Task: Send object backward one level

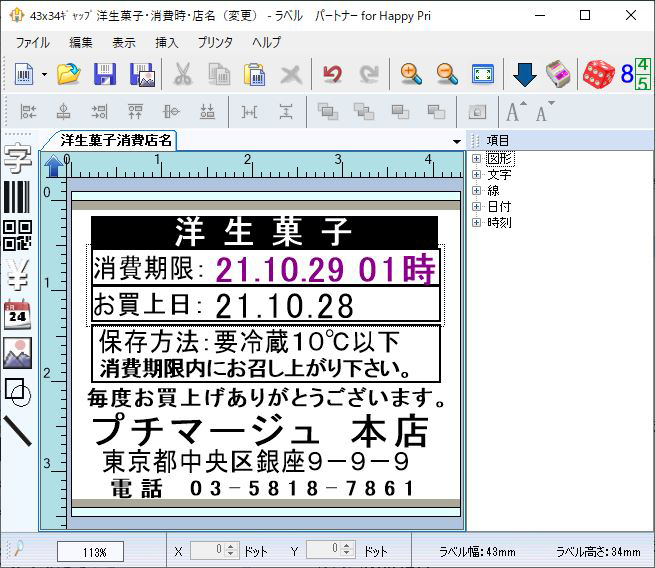Action: (436, 112)
